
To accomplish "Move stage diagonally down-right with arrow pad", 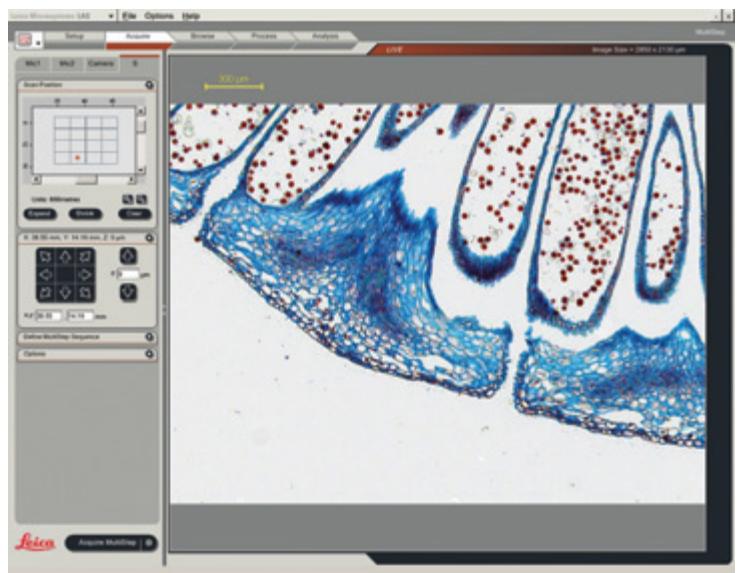I will 85,293.
